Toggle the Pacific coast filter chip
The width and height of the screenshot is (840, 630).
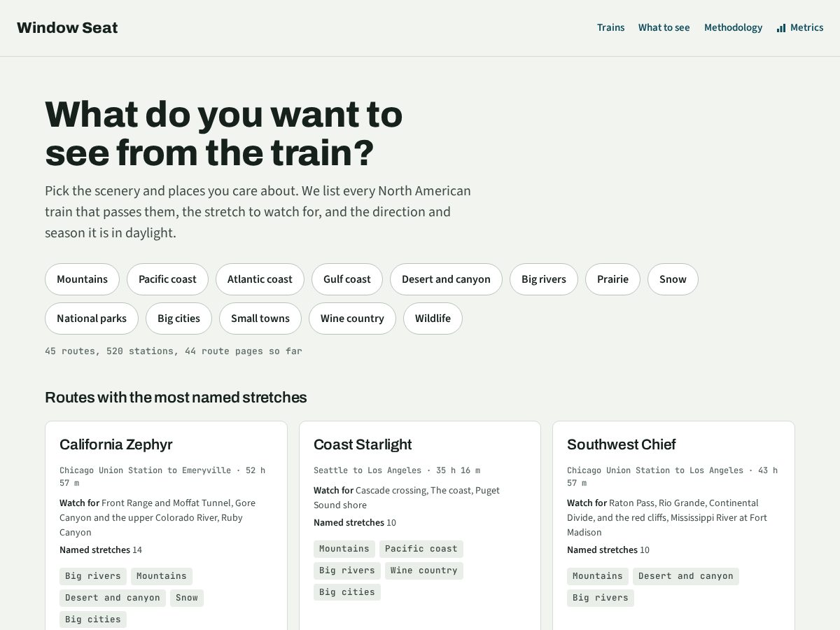pyautogui.click(x=167, y=279)
